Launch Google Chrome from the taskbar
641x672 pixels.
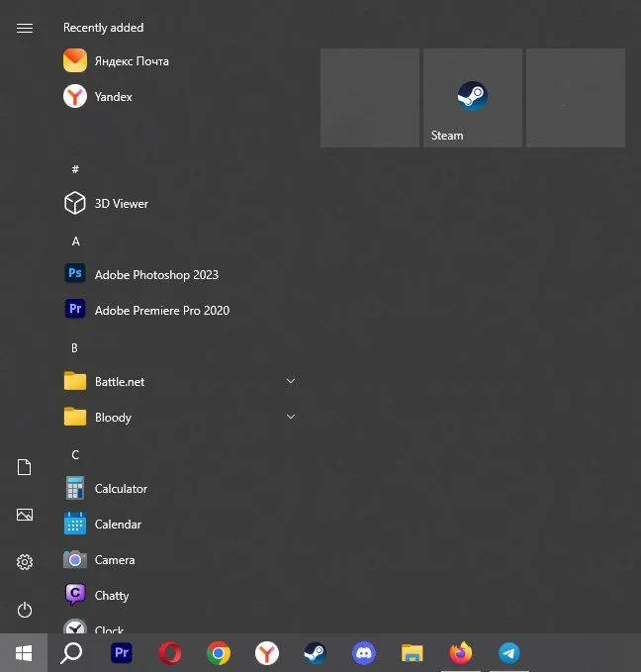219,653
